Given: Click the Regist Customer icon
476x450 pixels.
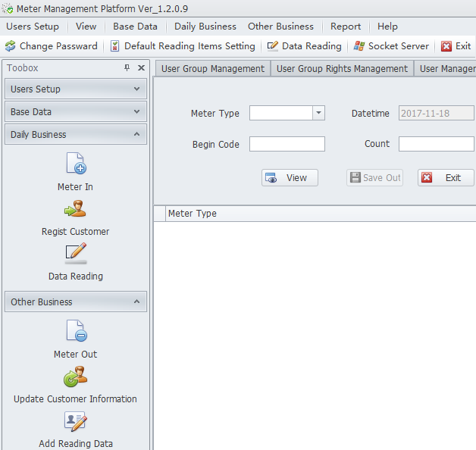Looking at the screenshot, I should click(75, 210).
